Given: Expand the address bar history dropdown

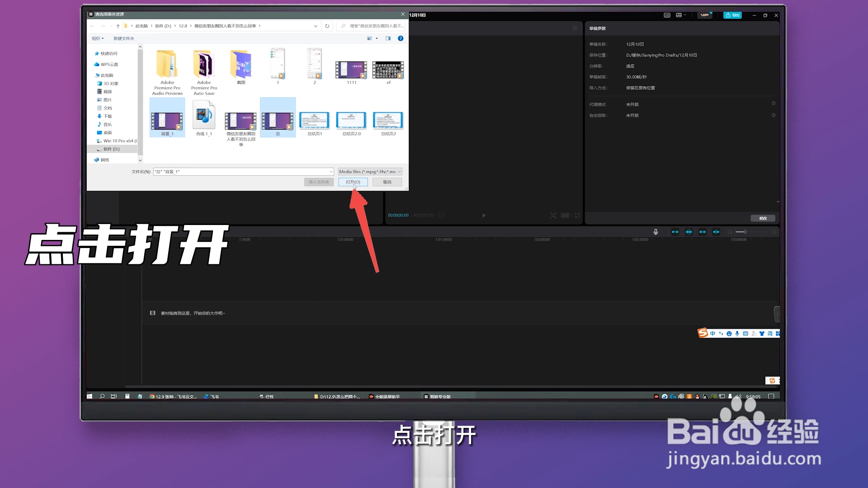Looking at the screenshot, I should [316, 26].
